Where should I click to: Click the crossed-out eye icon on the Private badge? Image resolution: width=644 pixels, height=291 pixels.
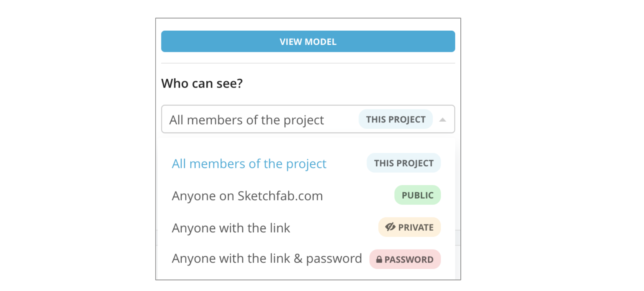(x=390, y=227)
